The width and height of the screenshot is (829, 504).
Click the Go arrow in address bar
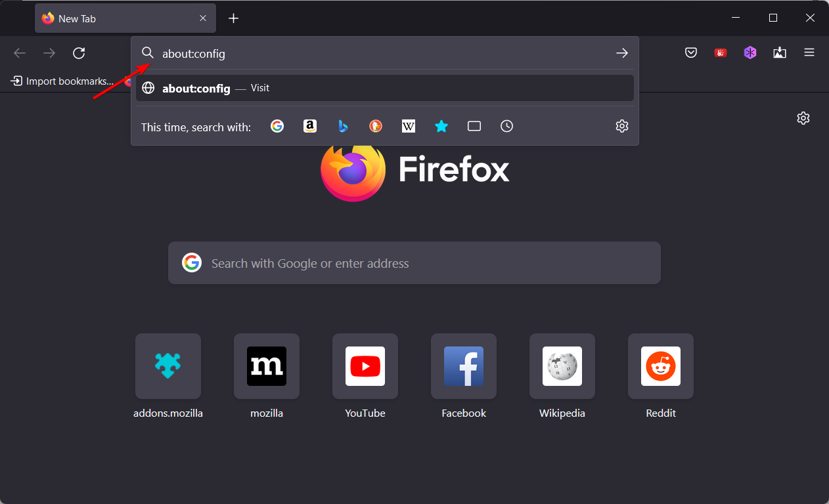622,53
